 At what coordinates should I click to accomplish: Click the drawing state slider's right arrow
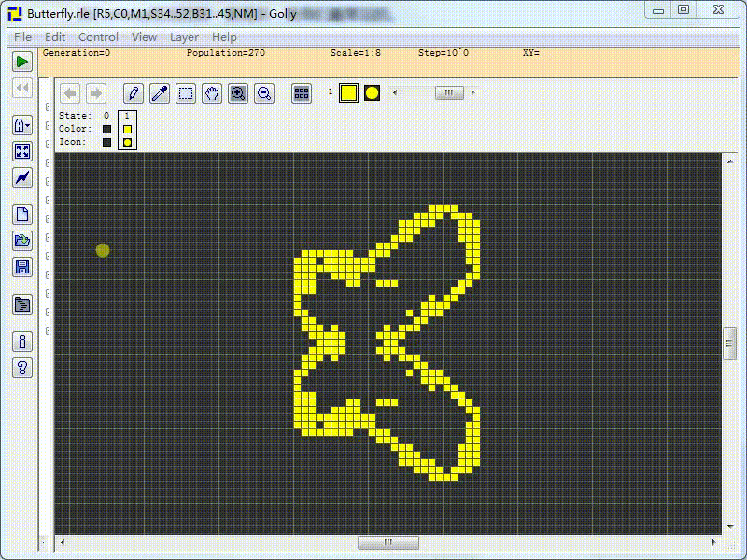tap(472, 92)
